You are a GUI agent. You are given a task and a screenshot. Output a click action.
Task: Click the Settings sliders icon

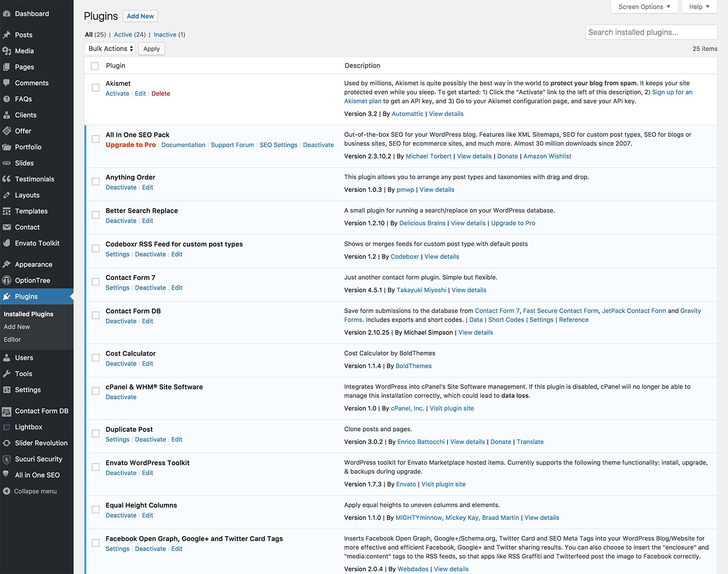coord(7,390)
